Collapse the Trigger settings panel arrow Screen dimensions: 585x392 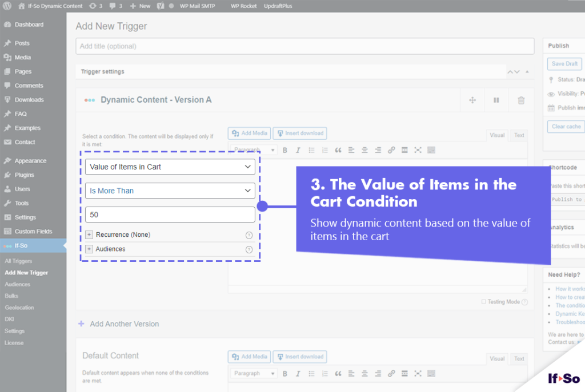coord(527,71)
